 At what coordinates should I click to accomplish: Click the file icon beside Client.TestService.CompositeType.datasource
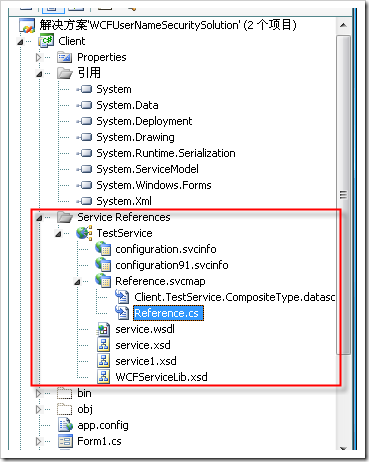coord(122,297)
